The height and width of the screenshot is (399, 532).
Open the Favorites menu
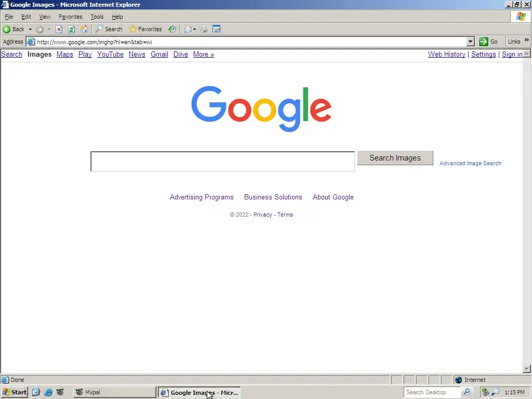tap(71, 17)
